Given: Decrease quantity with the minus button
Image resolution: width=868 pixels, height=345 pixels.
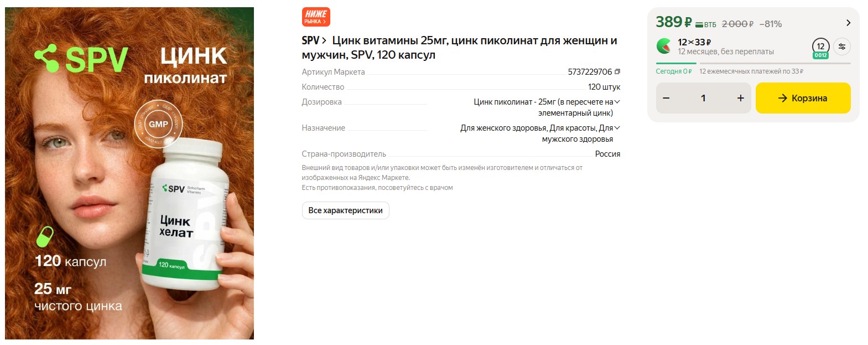Looking at the screenshot, I should [666, 98].
